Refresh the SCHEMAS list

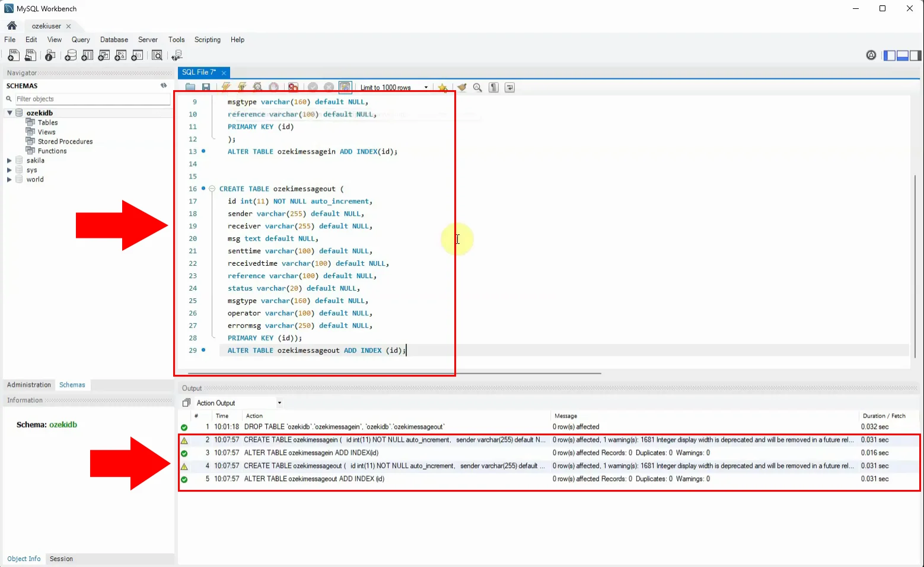(164, 85)
